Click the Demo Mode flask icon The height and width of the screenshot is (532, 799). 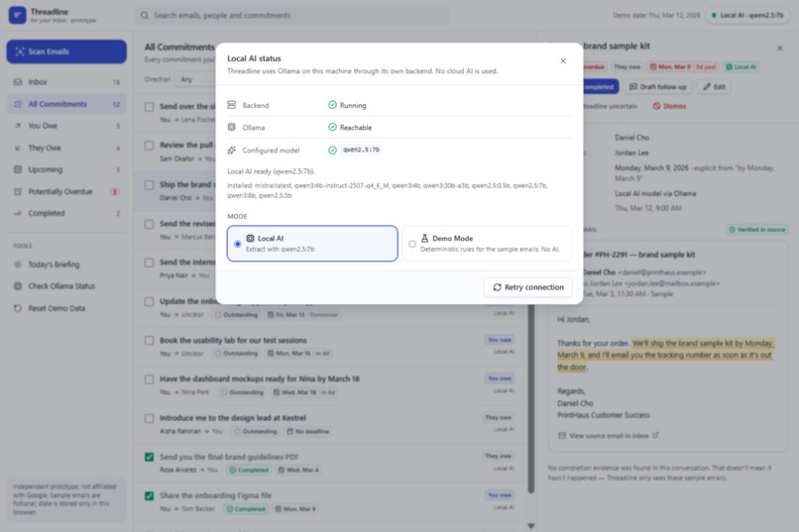[424, 238]
